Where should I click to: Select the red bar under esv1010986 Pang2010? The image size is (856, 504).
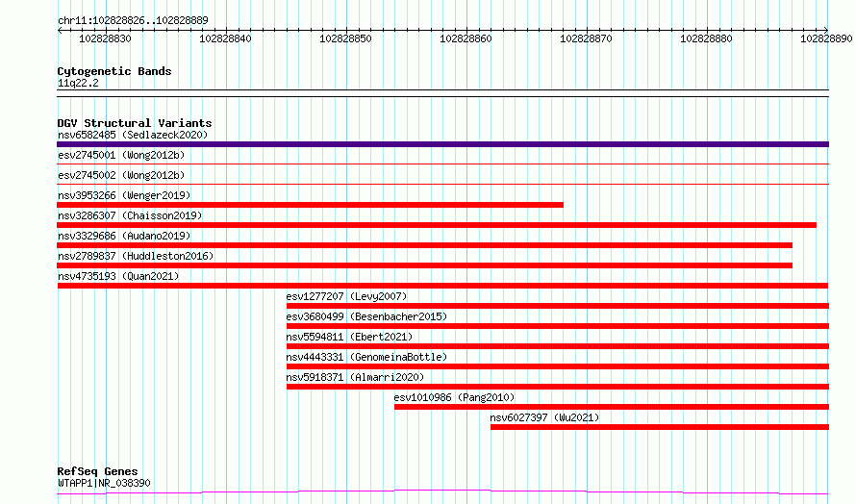(x=612, y=407)
